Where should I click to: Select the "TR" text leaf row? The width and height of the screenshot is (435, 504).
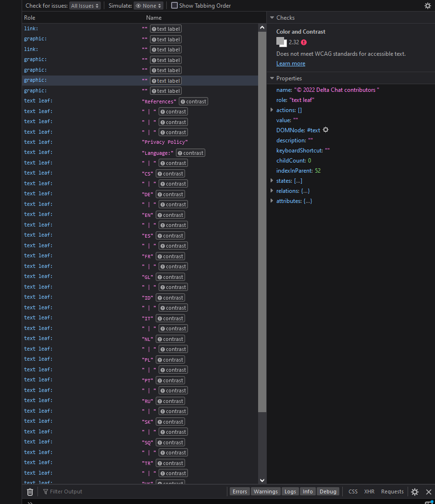[140, 463]
